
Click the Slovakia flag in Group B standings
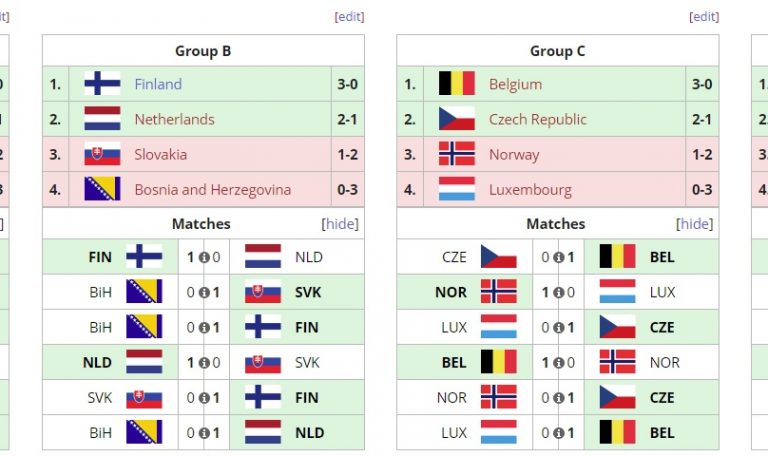point(102,154)
